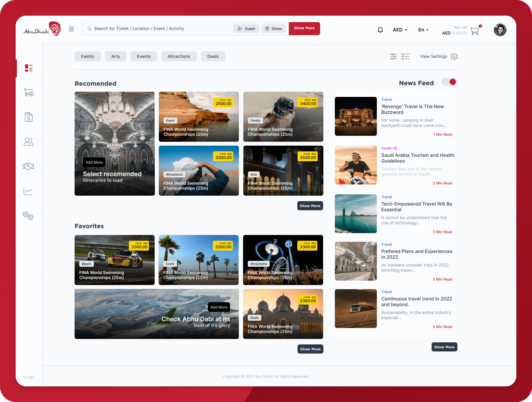This screenshot has height=402, width=532.
Task: Open the Beach rally cars card
Action: pyautogui.click(x=114, y=260)
